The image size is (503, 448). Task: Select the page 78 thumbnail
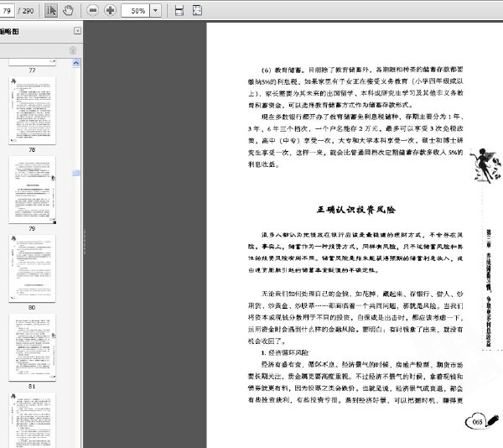(32, 111)
